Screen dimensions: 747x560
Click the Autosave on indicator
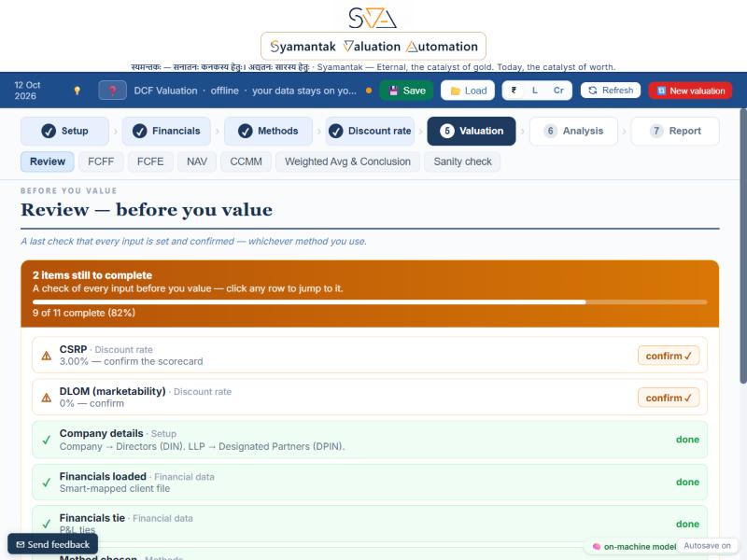coord(708,546)
